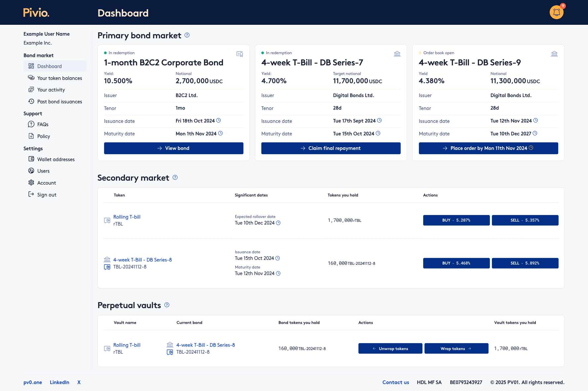Click View bond on the B2C2 Corporate Bond
Image resolution: width=588 pixels, height=391 pixels.
tap(173, 148)
